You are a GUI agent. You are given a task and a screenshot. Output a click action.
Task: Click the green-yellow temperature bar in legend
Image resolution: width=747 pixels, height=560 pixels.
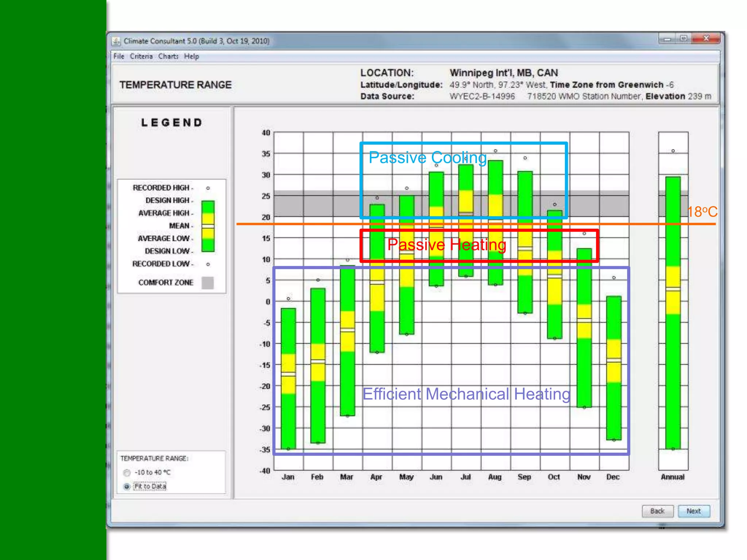[x=208, y=226]
